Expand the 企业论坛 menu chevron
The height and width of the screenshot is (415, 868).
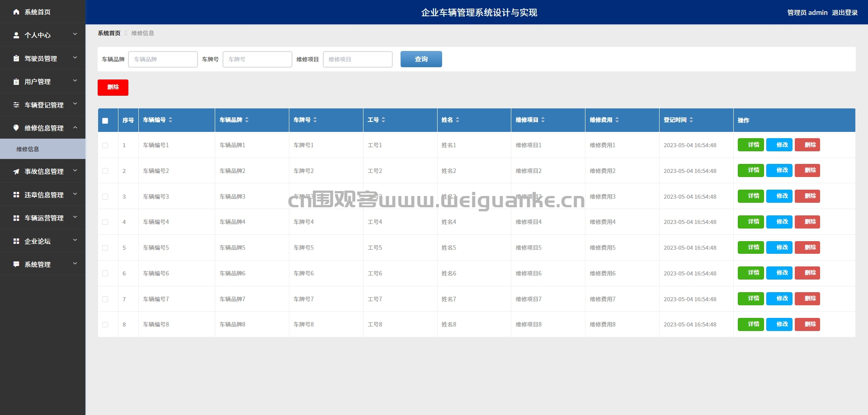click(x=75, y=241)
